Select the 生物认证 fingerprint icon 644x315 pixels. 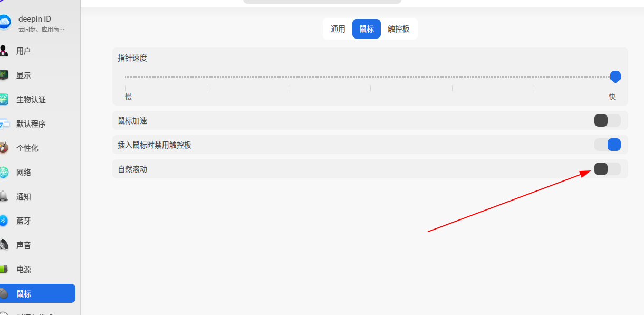point(4,100)
